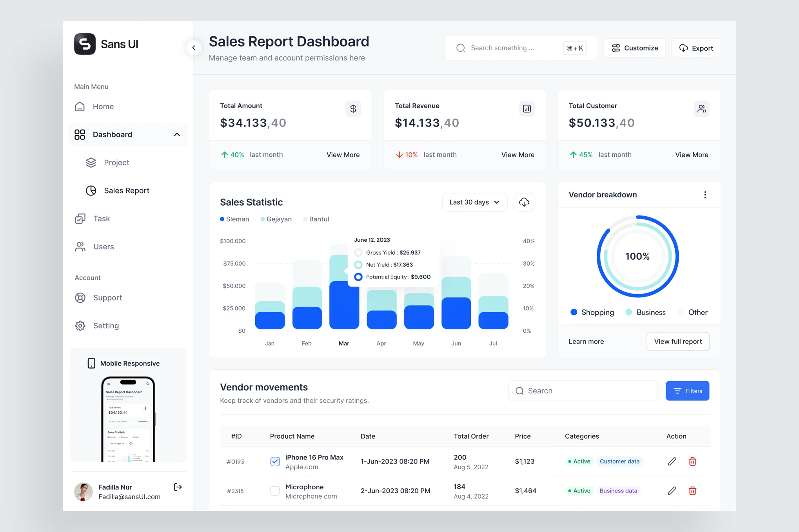799x532 pixels.
Task: Collapse the sidebar with the arrow button
Action: 194,48
